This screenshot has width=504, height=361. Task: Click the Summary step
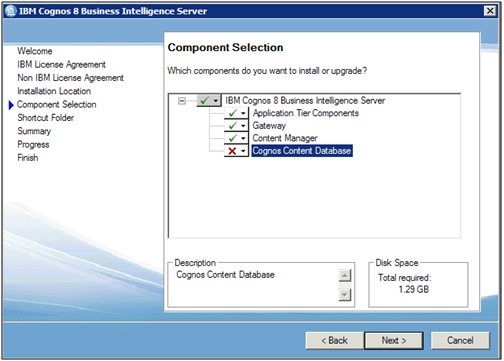click(34, 131)
